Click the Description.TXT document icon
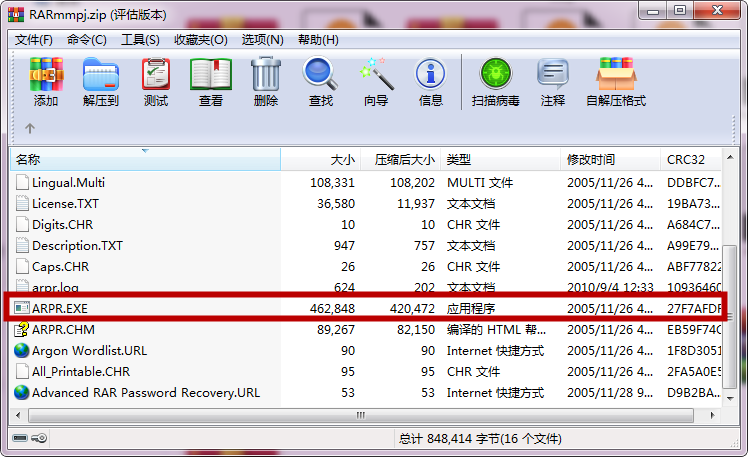This screenshot has width=748, height=457. pyautogui.click(x=21, y=245)
